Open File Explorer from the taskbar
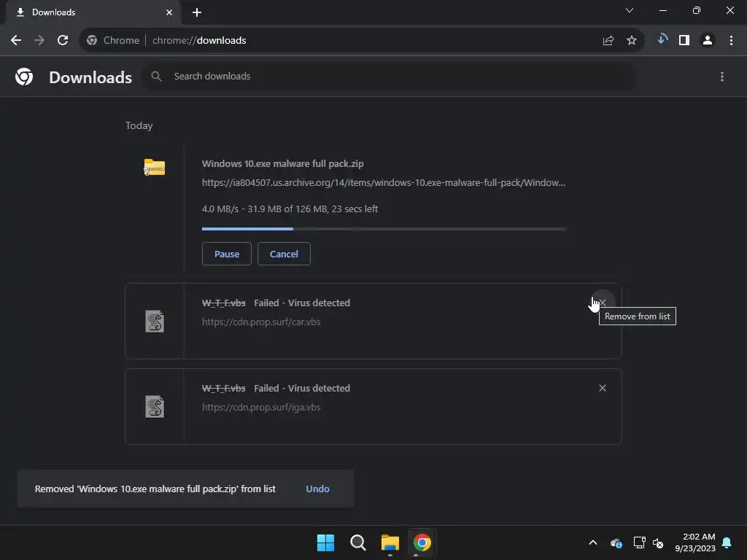The height and width of the screenshot is (560, 747). coord(390,542)
